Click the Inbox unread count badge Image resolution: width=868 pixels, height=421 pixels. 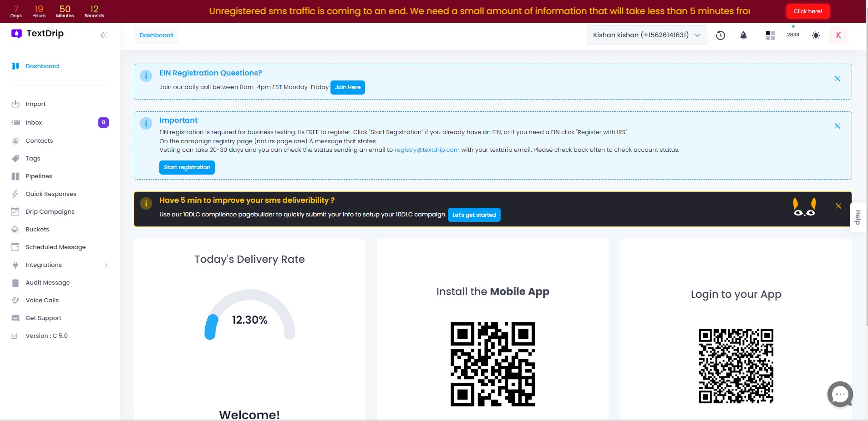103,122
